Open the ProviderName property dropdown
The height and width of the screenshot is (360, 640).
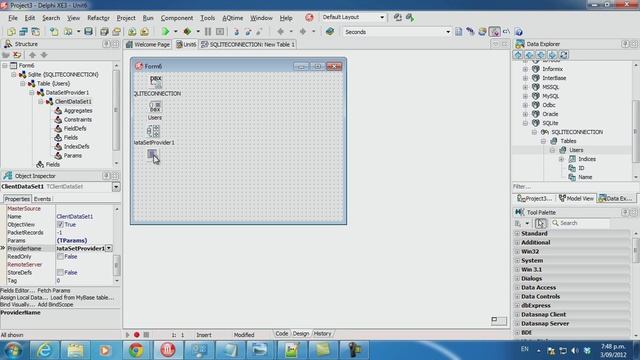[109, 248]
